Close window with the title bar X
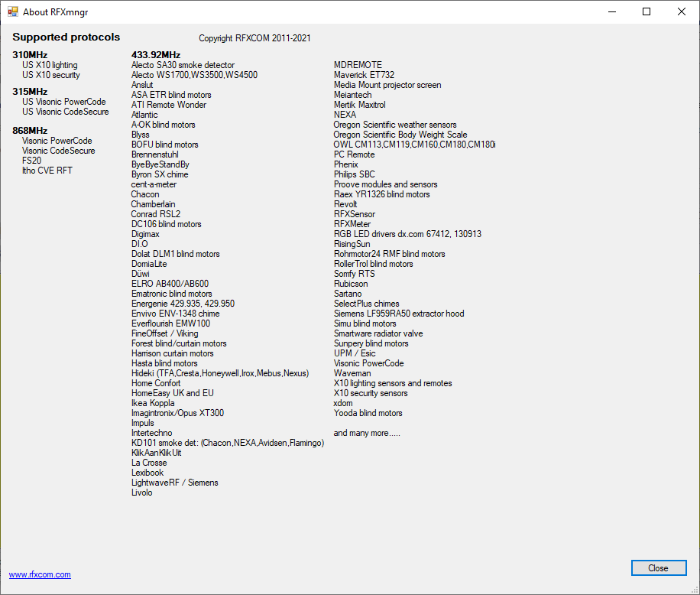 [x=681, y=11]
